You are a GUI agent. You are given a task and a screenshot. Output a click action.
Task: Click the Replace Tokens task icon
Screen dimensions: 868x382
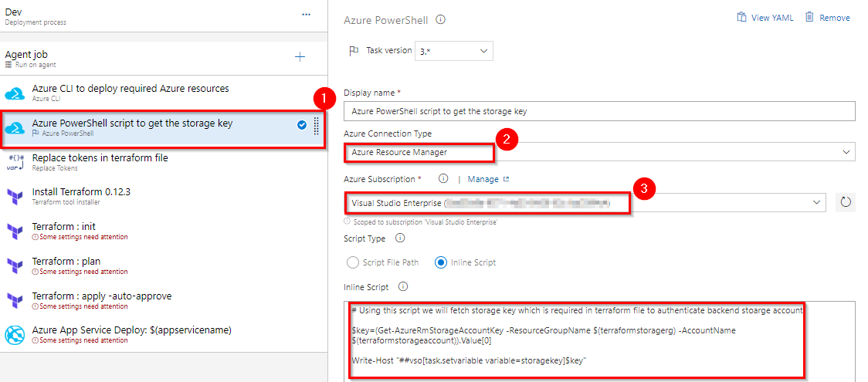(15, 163)
